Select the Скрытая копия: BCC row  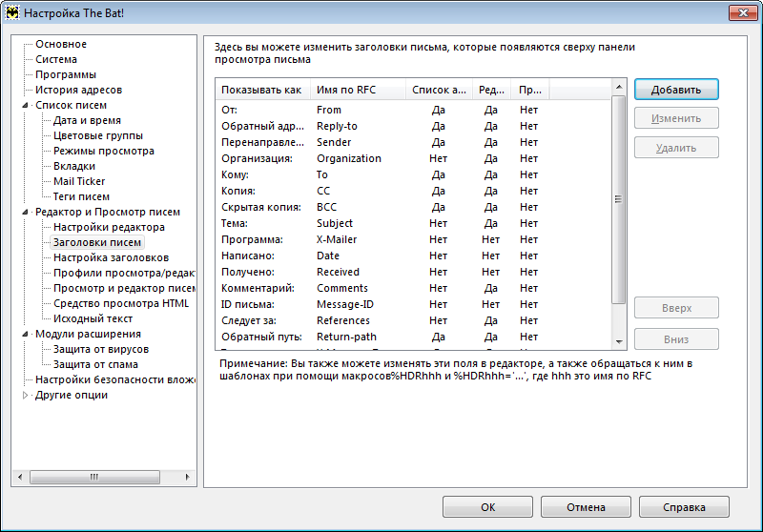tap(413, 207)
